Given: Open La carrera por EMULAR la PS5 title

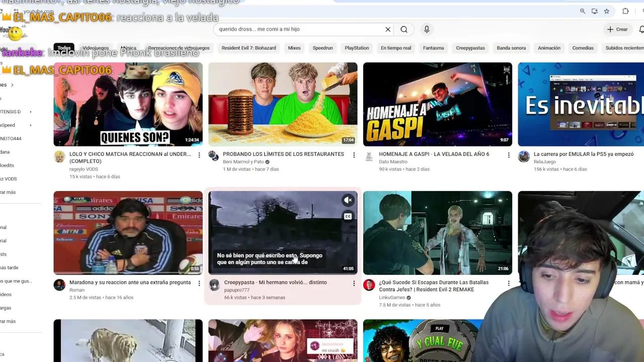Looking at the screenshot, I should tap(584, 154).
